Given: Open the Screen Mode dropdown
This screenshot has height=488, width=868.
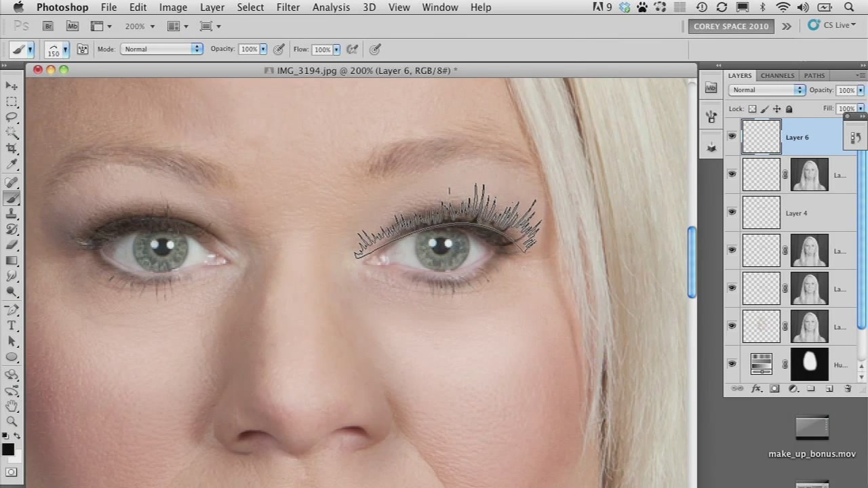Looking at the screenshot, I should 210,26.
